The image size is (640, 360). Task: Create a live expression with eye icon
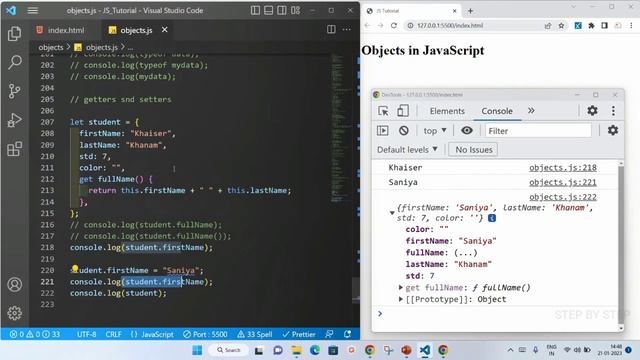click(x=467, y=130)
